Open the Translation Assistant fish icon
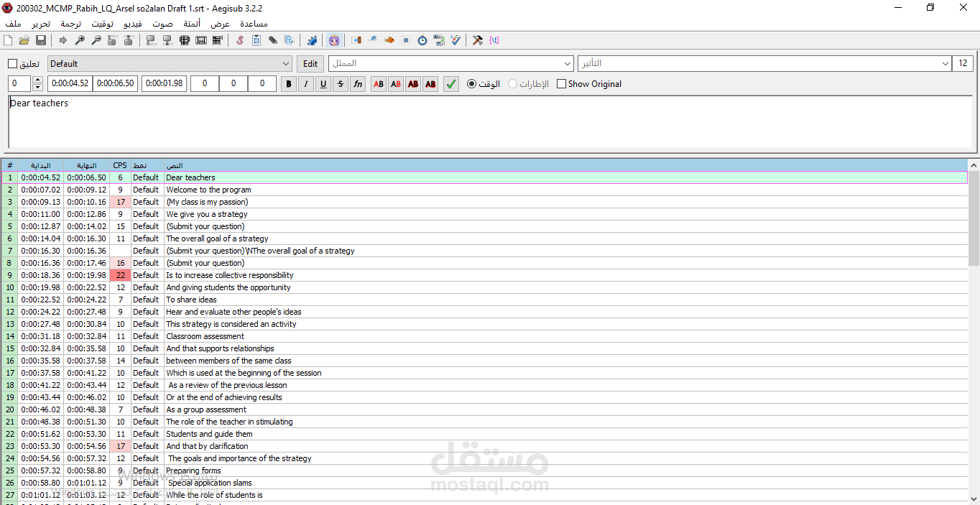This screenshot has height=505, width=980. [x=389, y=40]
